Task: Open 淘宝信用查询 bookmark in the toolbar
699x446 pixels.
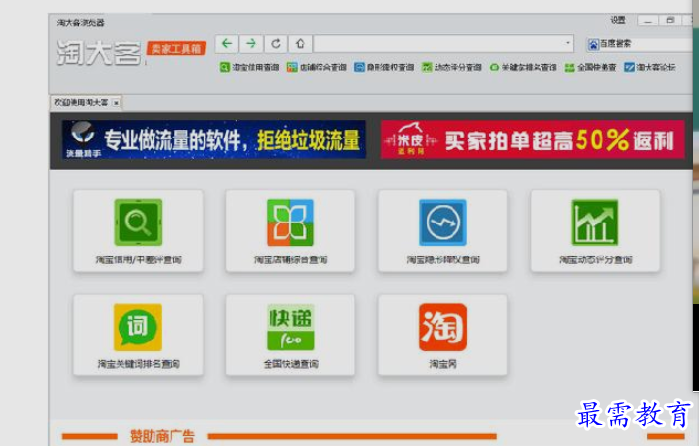Action: [x=249, y=67]
